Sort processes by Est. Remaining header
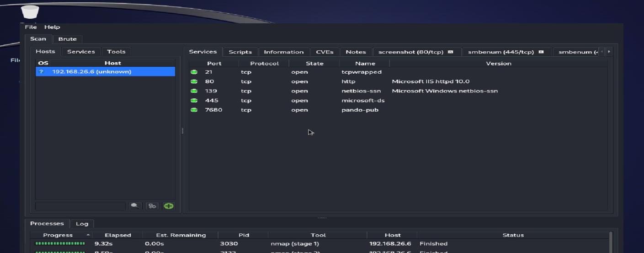Screen dimensions: 644x253 click(181, 235)
